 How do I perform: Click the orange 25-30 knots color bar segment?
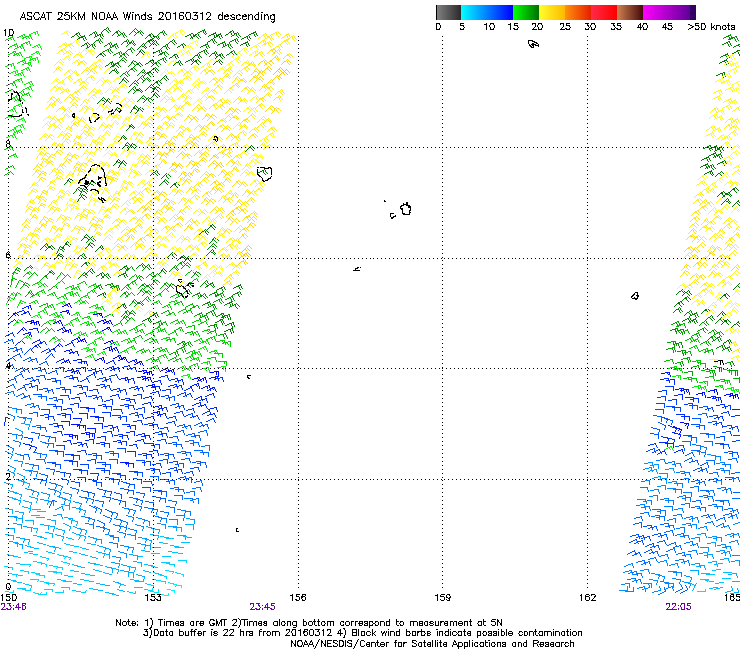(578, 12)
